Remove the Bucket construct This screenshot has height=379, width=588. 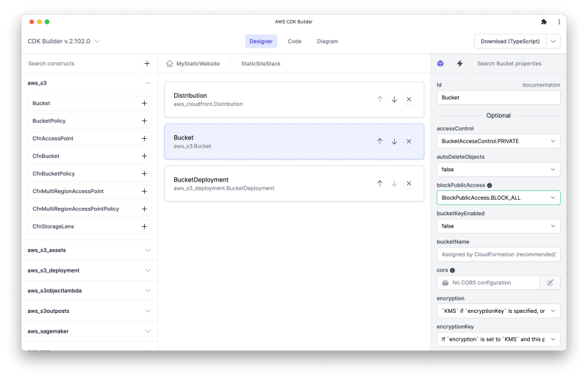[409, 141]
